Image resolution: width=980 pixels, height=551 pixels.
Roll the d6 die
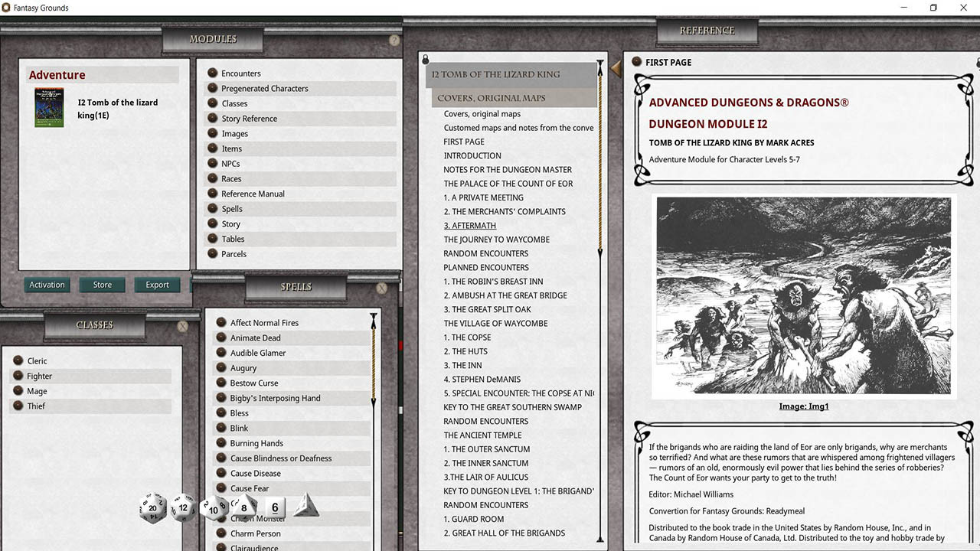[274, 507]
